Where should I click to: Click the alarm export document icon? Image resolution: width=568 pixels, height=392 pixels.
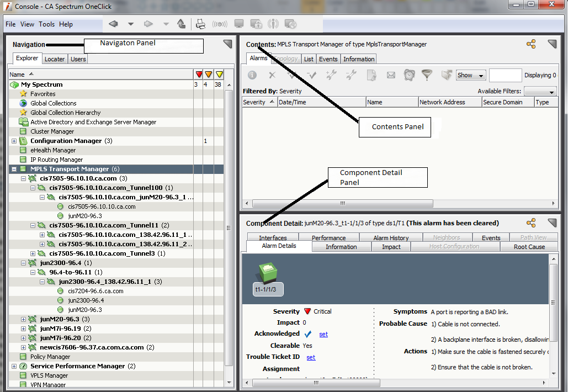coord(371,75)
